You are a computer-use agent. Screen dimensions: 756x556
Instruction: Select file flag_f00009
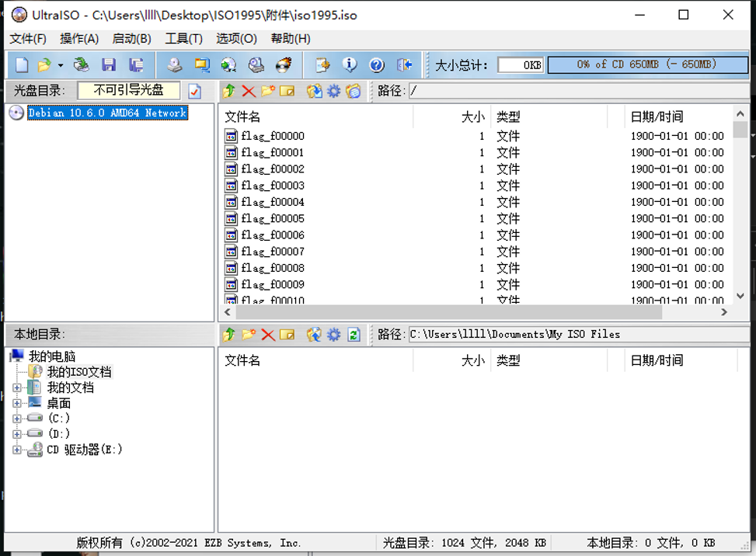273,285
